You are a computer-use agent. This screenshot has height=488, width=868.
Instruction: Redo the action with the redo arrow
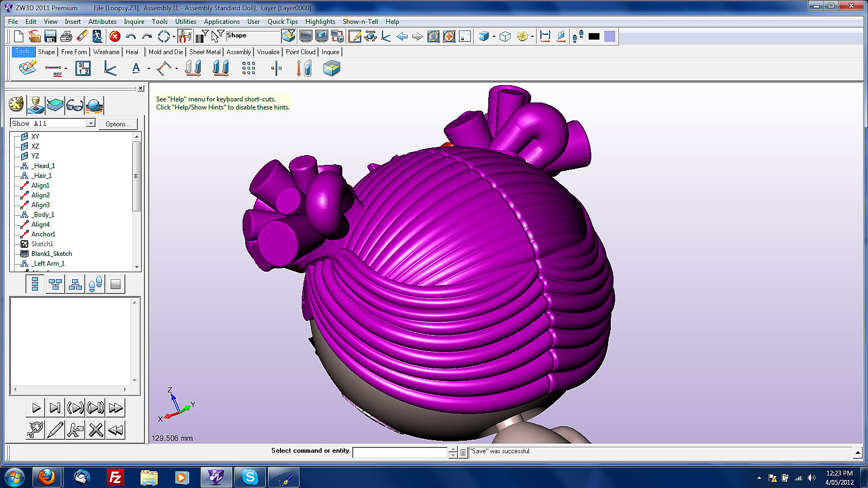(146, 36)
